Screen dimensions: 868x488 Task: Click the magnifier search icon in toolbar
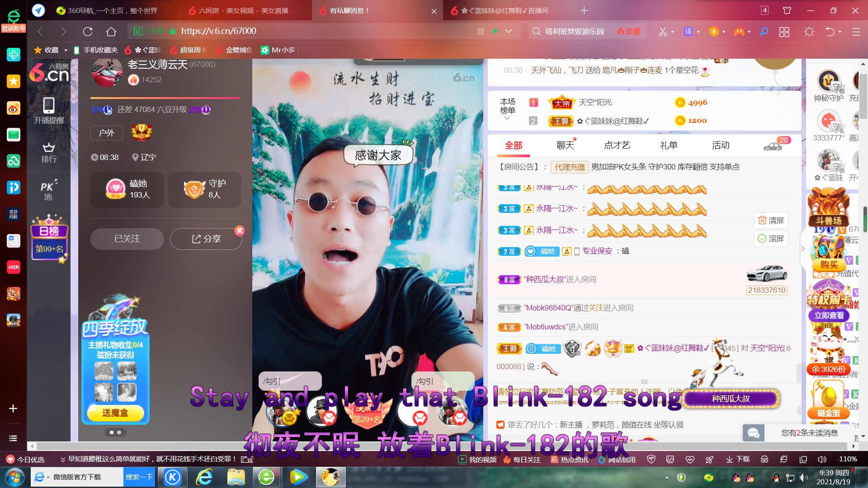[x=764, y=32]
